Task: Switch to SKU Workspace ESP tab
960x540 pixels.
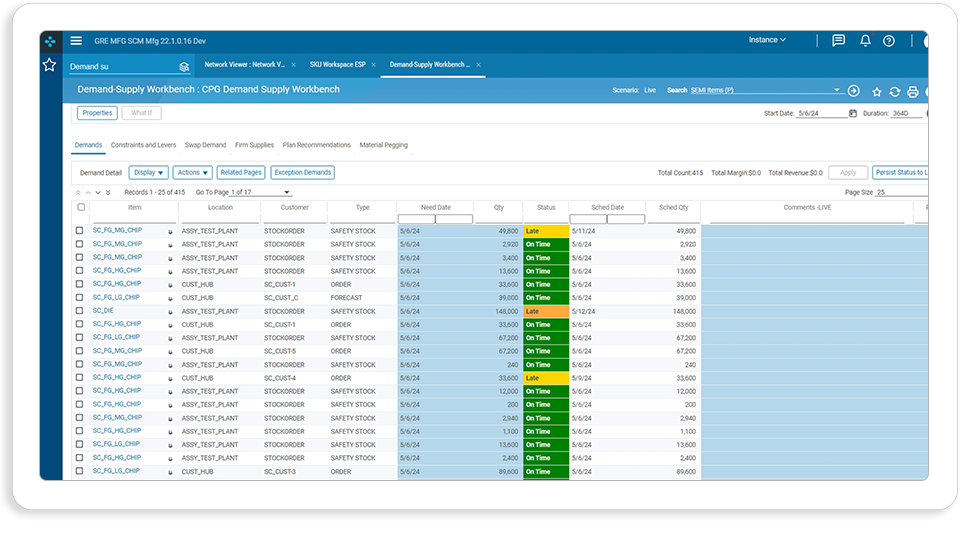Action: point(337,64)
